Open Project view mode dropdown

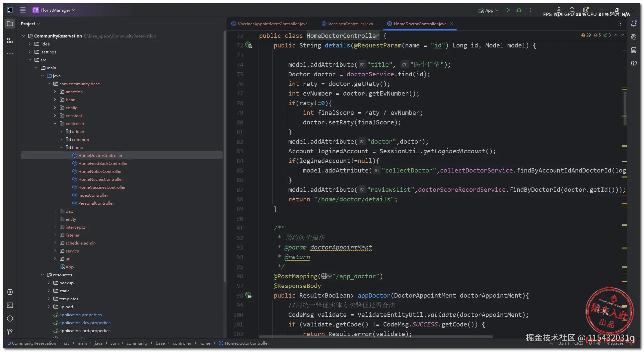click(x=30, y=24)
